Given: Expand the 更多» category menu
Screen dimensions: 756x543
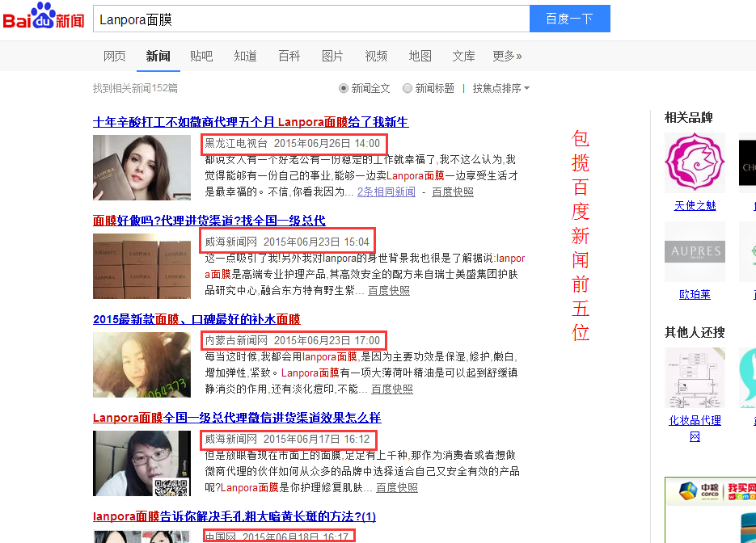Looking at the screenshot, I should (507, 56).
